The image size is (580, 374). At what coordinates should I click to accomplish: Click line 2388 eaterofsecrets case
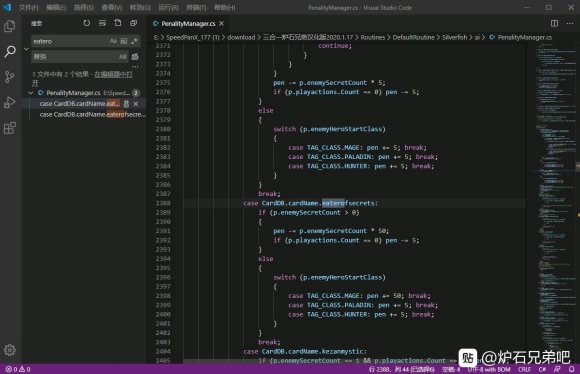(x=311, y=203)
